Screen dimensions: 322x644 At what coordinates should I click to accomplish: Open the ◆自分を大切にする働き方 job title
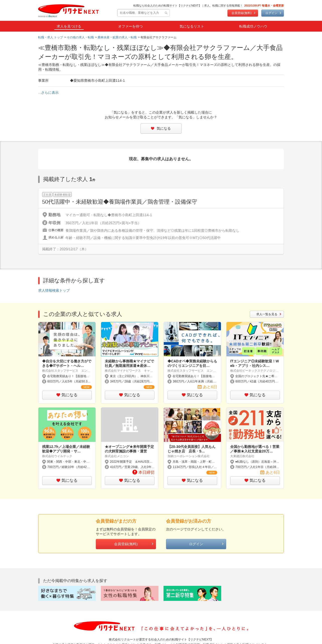pos(67,363)
